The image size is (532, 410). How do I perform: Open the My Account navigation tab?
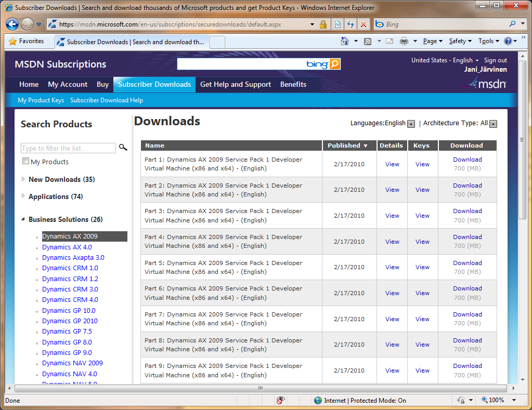68,84
